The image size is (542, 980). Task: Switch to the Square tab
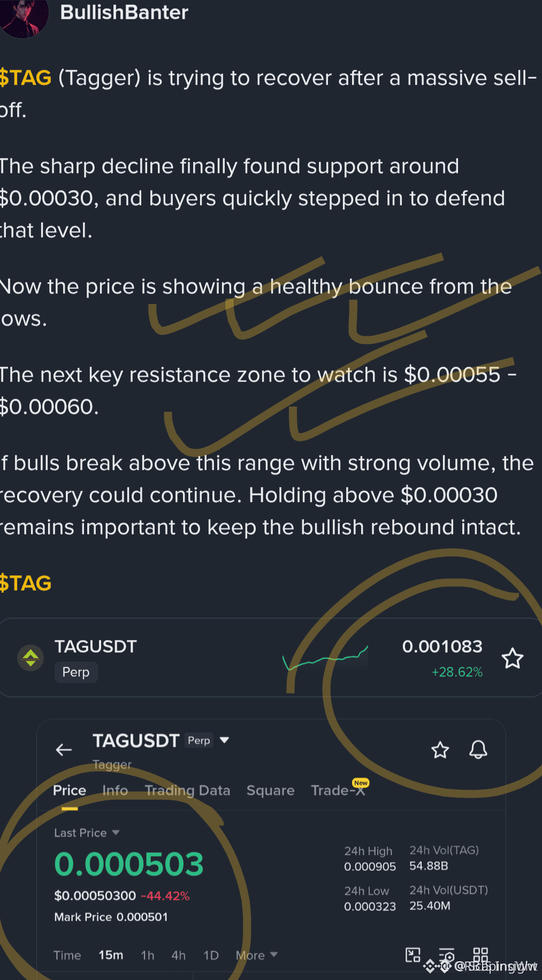(x=270, y=791)
